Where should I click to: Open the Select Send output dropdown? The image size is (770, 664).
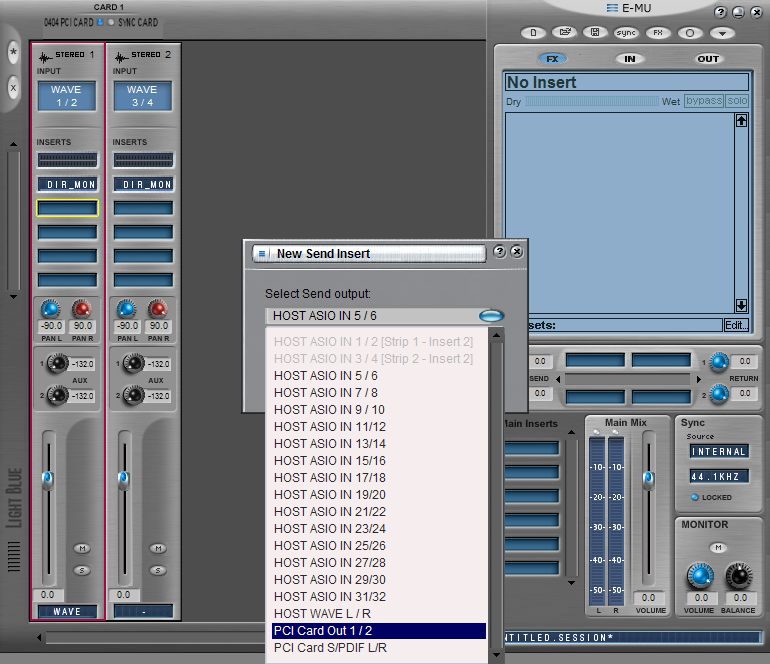coord(491,316)
